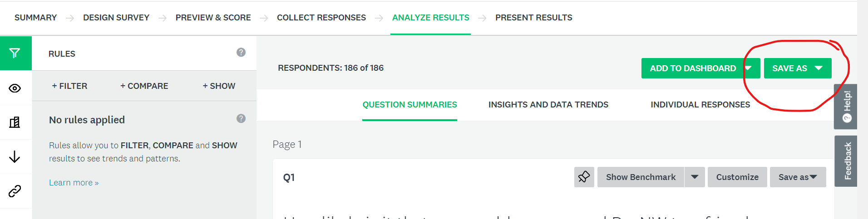Screen dimensions: 868x219
Task: Click the Customize button for Q1
Action: [x=737, y=177]
